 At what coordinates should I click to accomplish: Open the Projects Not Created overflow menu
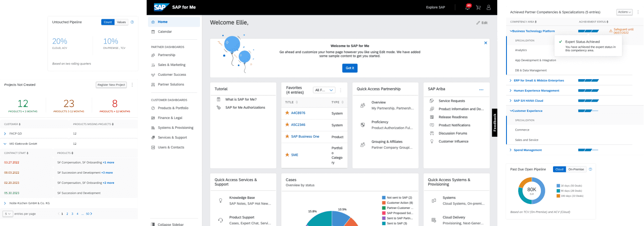coord(132,85)
